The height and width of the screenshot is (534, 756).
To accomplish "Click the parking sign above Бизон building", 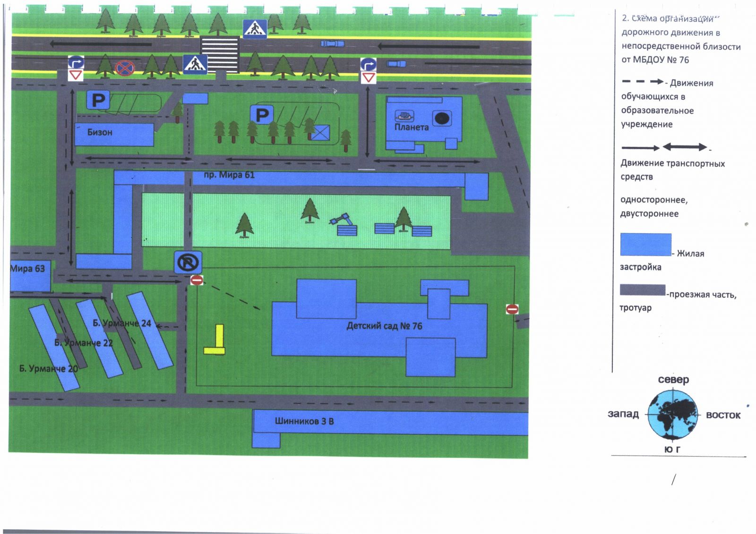I will pos(98,100).
